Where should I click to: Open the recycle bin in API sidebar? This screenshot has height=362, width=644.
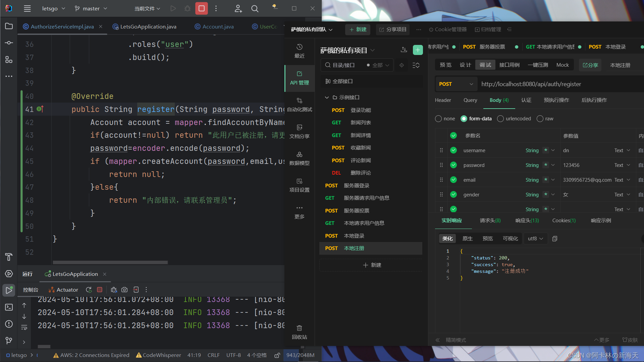click(299, 332)
